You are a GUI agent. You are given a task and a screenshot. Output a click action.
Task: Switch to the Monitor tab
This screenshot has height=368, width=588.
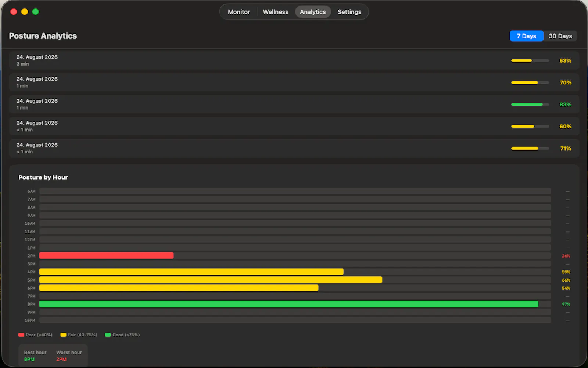[x=239, y=12]
